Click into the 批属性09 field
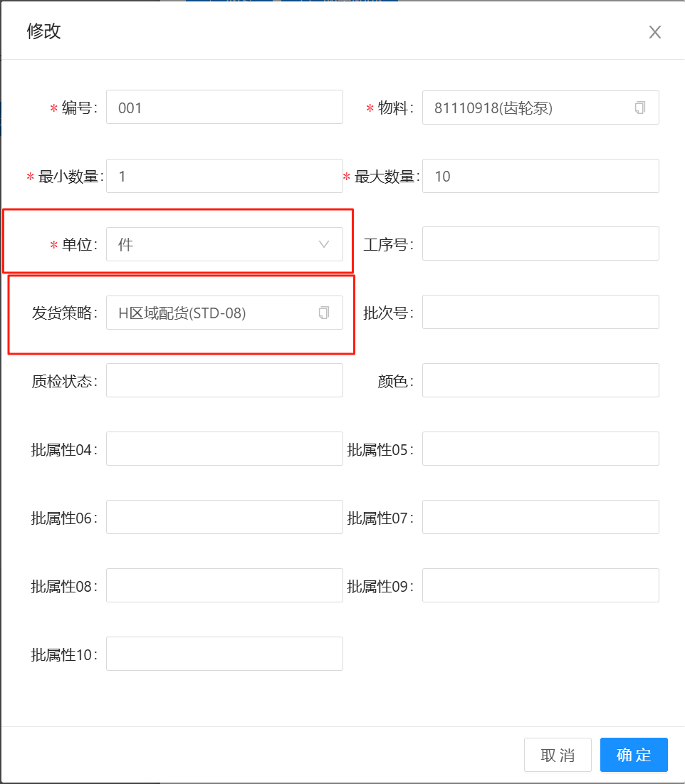The width and height of the screenshot is (685, 784). pyautogui.click(x=540, y=586)
